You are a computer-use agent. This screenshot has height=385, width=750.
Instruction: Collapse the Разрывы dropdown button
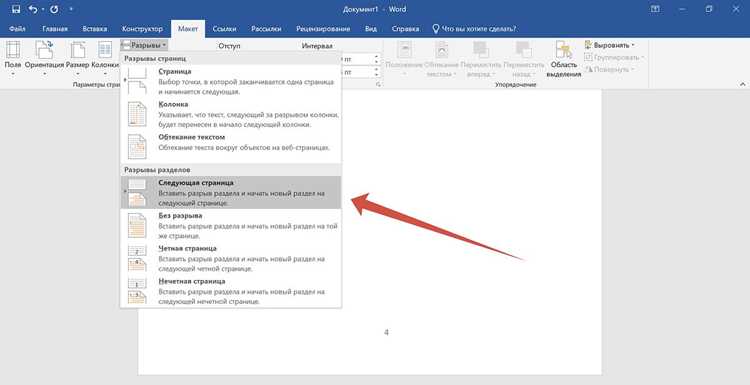coord(144,45)
